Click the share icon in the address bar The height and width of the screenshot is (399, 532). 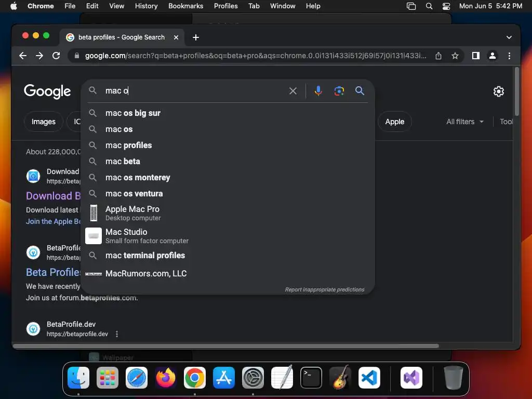[438, 56]
